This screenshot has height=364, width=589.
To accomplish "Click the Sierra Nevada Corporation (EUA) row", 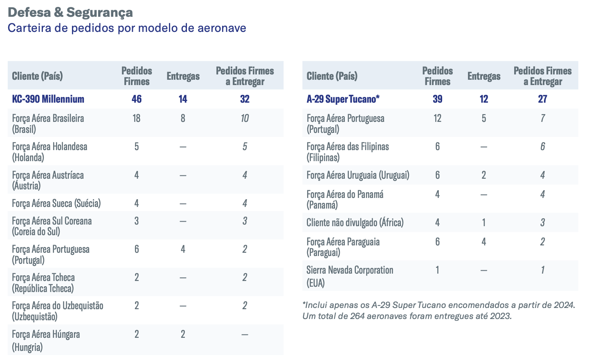I will [x=350, y=276].
